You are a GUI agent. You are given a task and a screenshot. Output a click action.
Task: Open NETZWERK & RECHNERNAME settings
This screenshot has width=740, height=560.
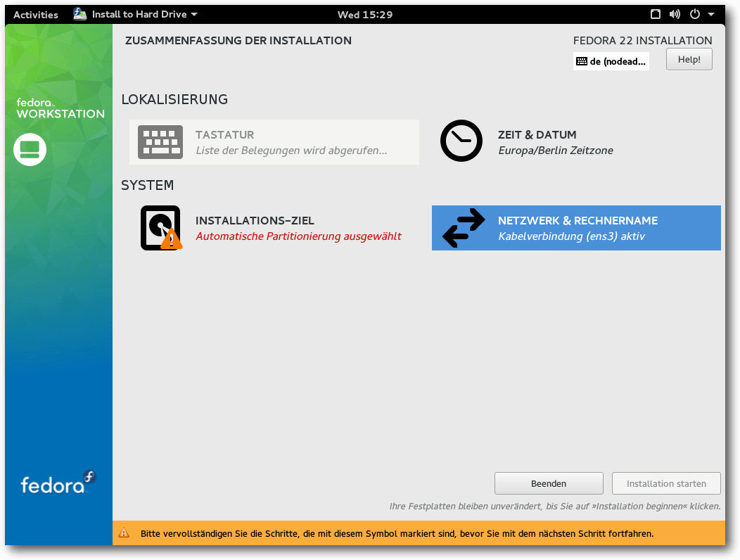(576, 228)
